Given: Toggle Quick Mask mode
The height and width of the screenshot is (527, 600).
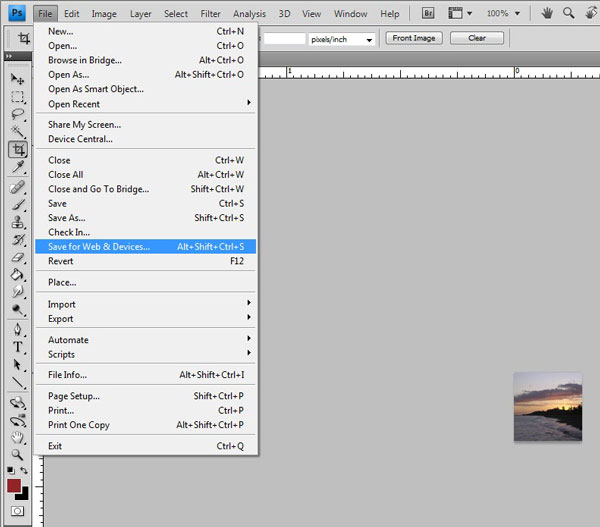Looking at the screenshot, I should pos(17,511).
